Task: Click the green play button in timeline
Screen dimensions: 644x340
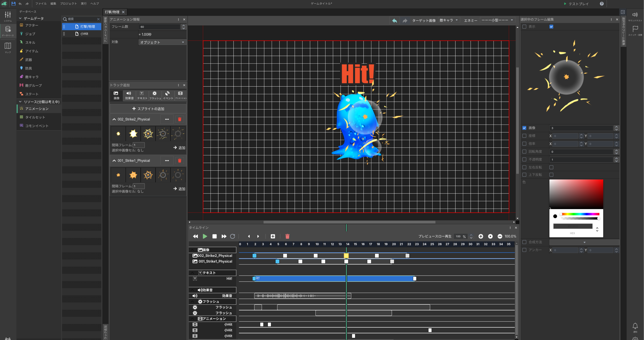Action: [x=205, y=236]
